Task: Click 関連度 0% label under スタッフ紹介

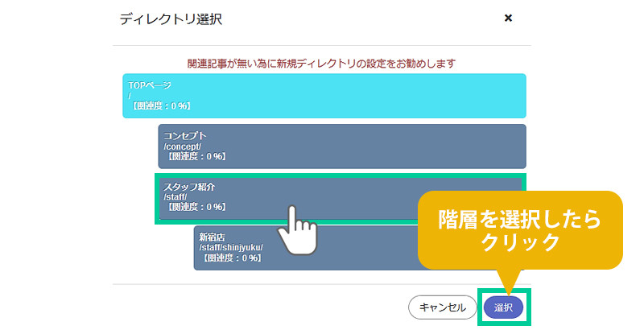Action: pyautogui.click(x=195, y=207)
